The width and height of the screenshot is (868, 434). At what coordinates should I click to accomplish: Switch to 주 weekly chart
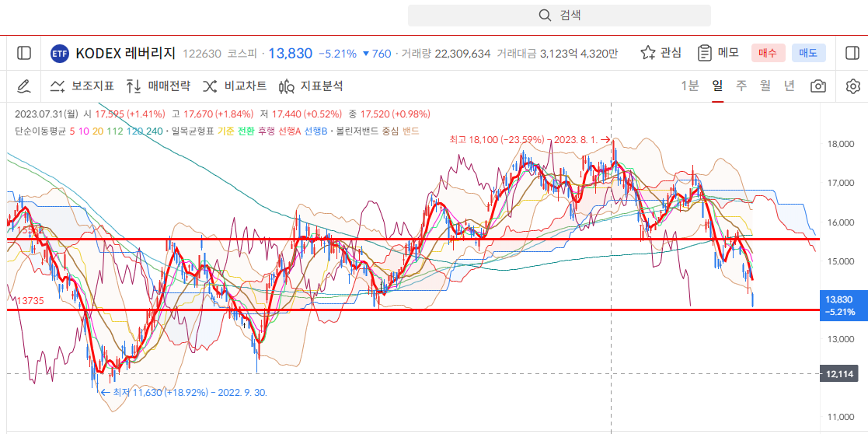[741, 86]
